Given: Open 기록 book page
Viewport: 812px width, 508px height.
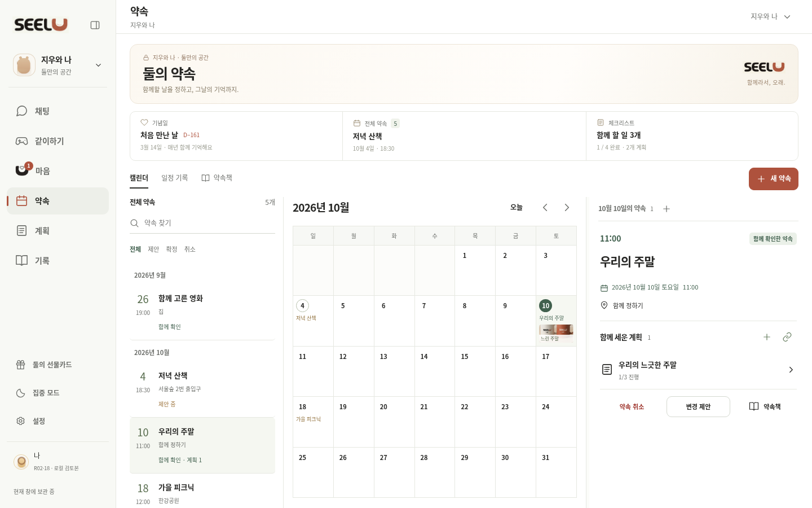Looking at the screenshot, I should [x=58, y=261].
